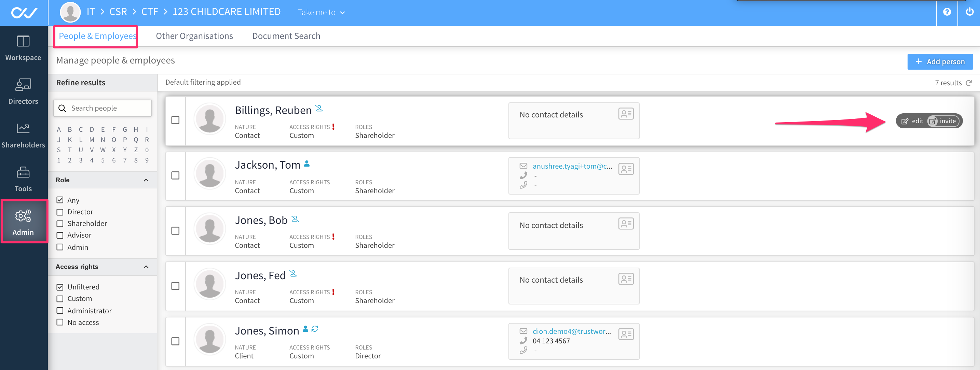Enable the Admin role filter

[x=60, y=247]
